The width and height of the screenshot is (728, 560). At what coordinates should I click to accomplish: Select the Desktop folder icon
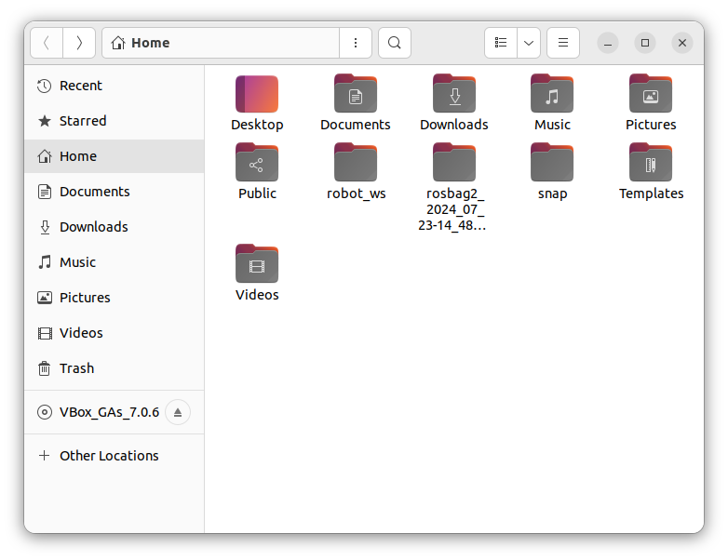click(x=257, y=94)
